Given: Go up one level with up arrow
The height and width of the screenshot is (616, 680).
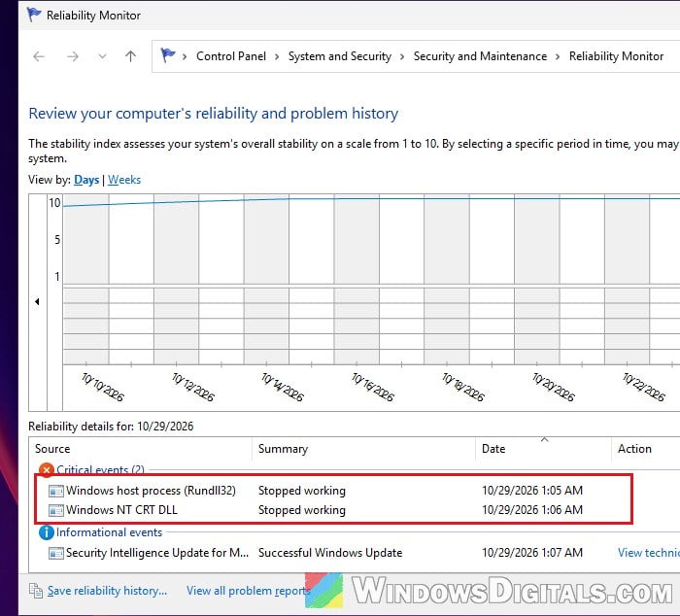Looking at the screenshot, I should (130, 56).
